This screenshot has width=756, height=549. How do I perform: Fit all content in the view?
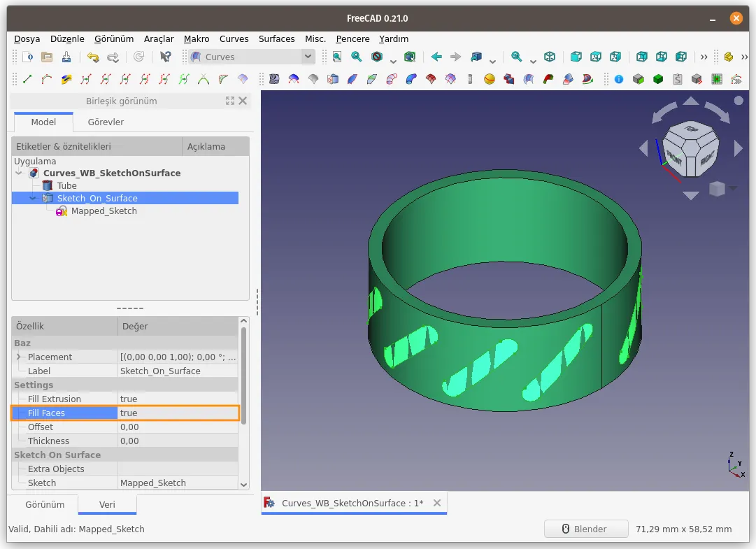[337, 57]
